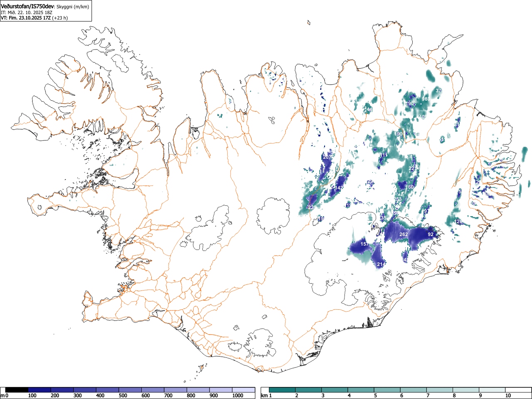Click the white swatch beyond 10 km
Screen dimensions: 532x399
[518, 390]
